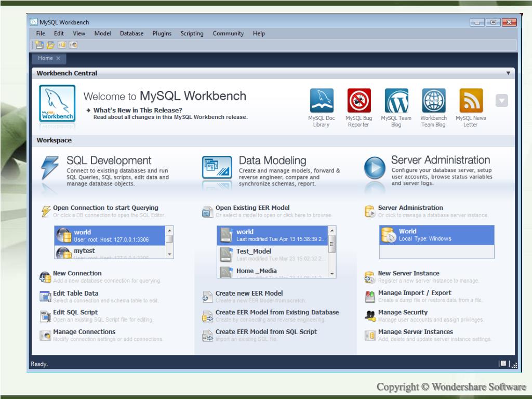This screenshot has height=399, width=532.
Task: Open the MySQL Doc Library icon
Action: [321, 100]
